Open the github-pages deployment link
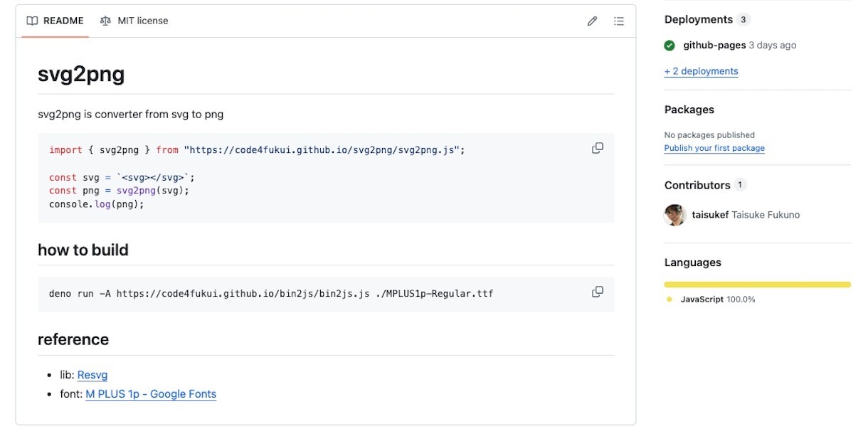The width and height of the screenshot is (868, 434). (714, 46)
